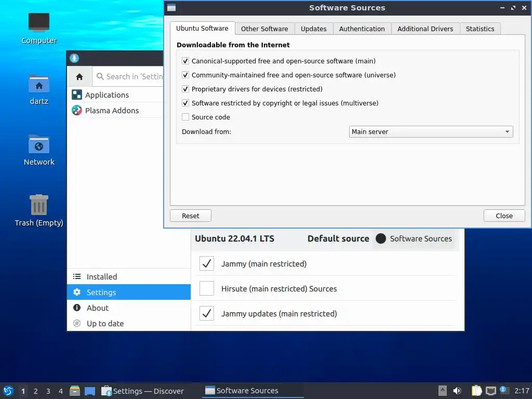Screen dimensions: 532x399
Task: Open the Lubuntu start menu icon
Action: 8,391
